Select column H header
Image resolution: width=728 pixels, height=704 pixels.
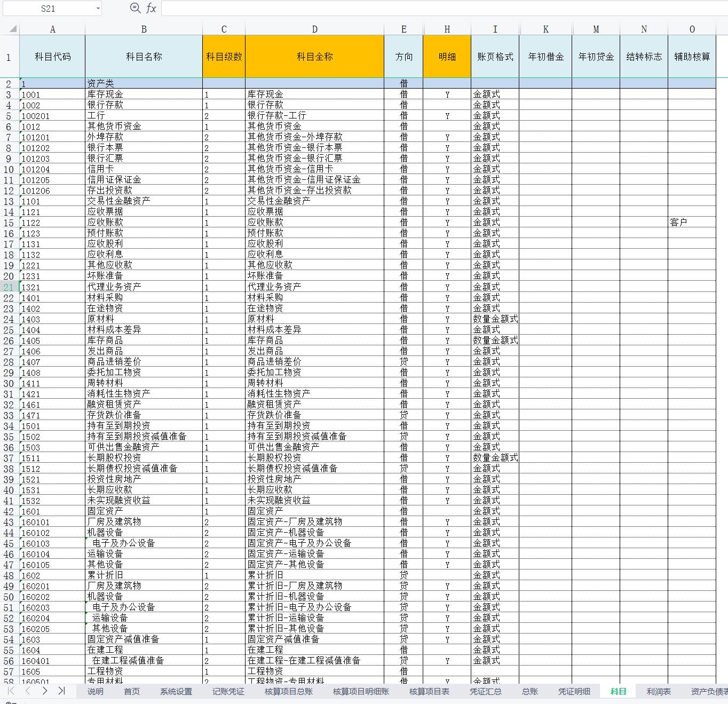pyautogui.click(x=447, y=29)
